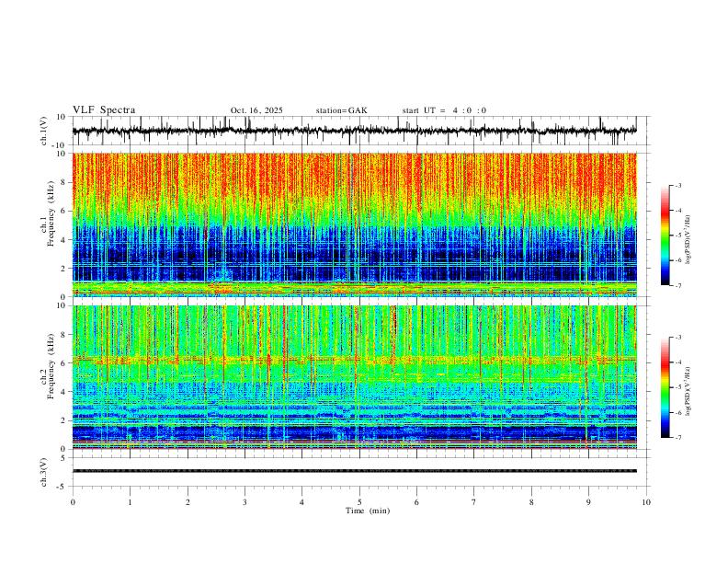Click the time-axis tick label '0'
The height and width of the screenshot is (563, 728).
(x=73, y=502)
